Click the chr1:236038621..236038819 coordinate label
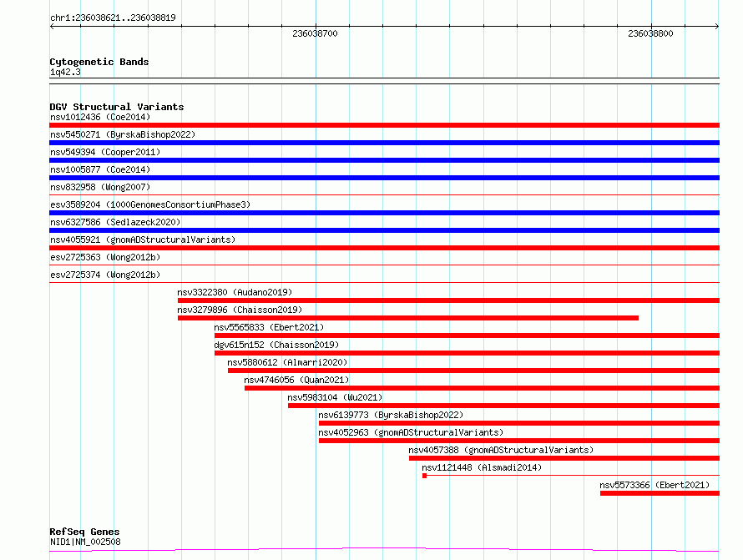 [x=113, y=18]
